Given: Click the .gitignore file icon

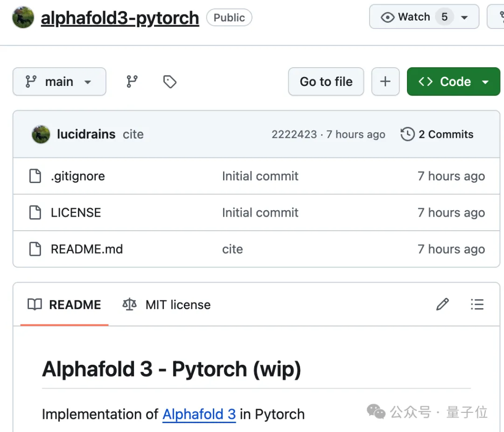Looking at the screenshot, I should click(x=35, y=176).
